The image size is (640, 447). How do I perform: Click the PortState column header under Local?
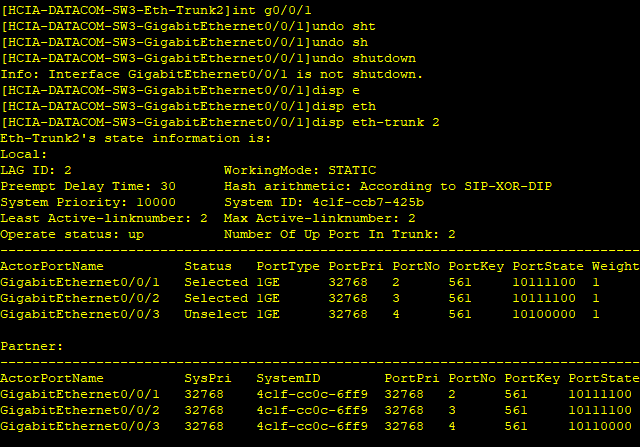point(548,267)
